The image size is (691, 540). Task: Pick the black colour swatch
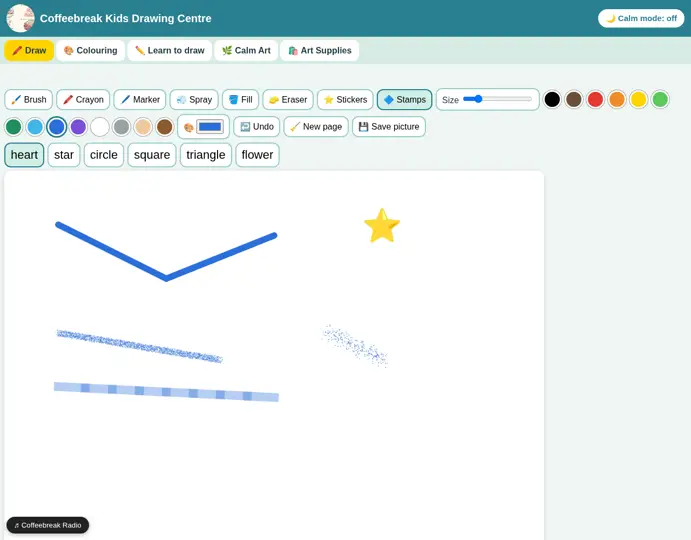tap(552, 100)
